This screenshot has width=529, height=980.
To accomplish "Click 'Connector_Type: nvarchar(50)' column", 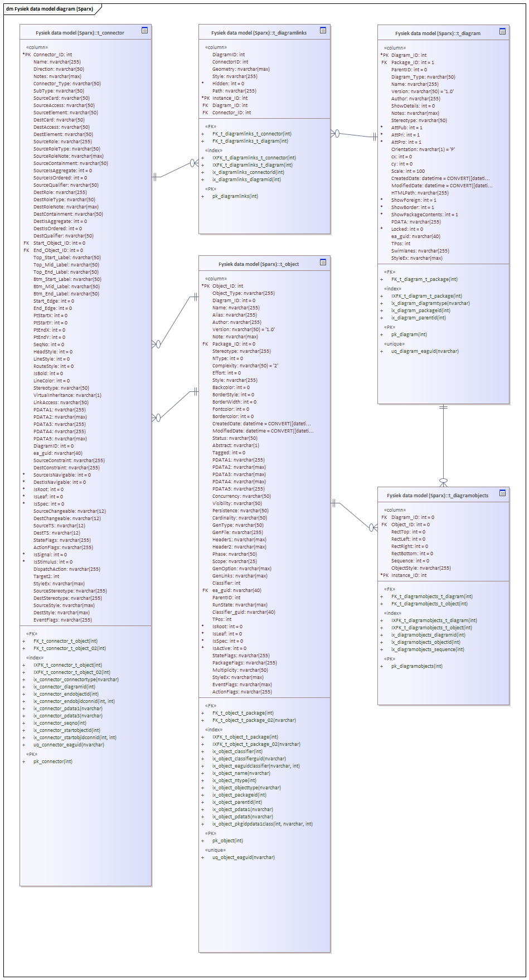I will (67, 84).
